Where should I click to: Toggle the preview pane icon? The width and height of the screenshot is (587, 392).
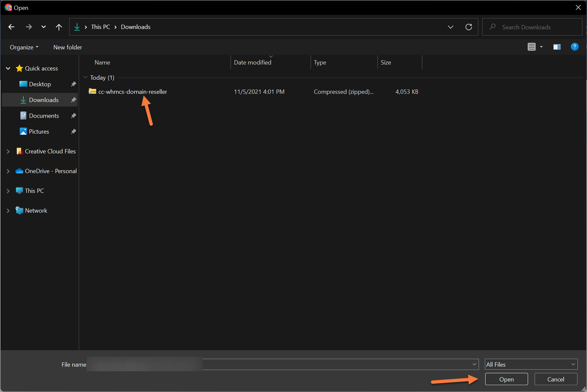[x=557, y=47]
